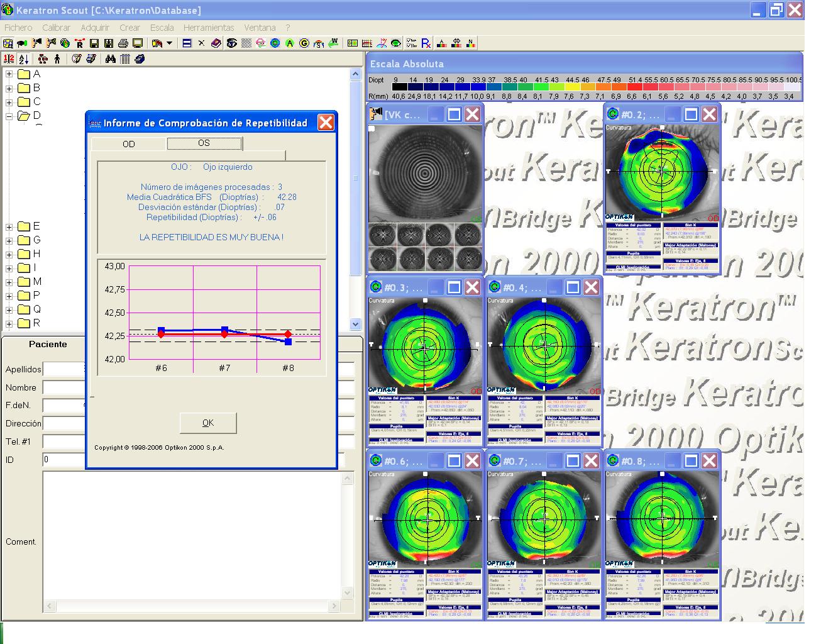Collapse the open folder D
Image resolution: width=821 pixels, height=644 pixels.
coord(9,116)
